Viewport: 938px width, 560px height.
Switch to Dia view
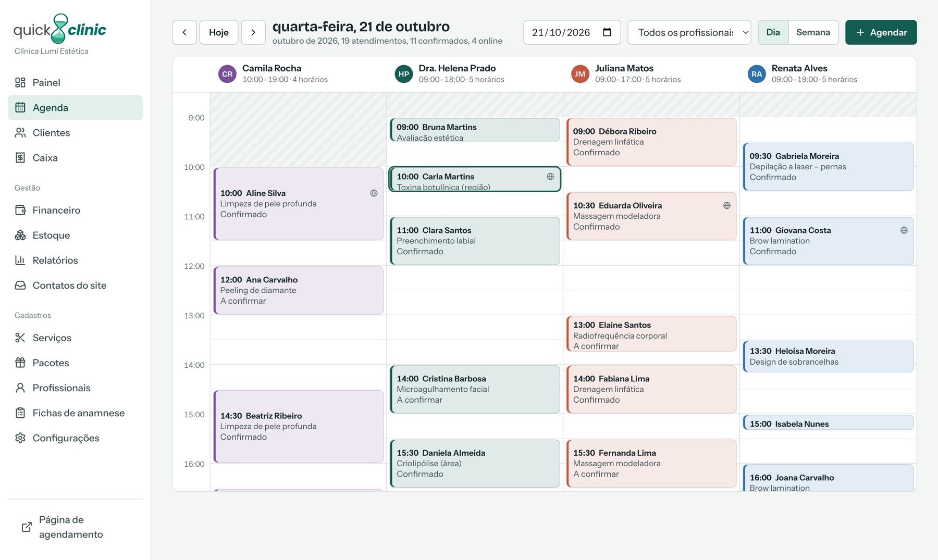coord(773,32)
